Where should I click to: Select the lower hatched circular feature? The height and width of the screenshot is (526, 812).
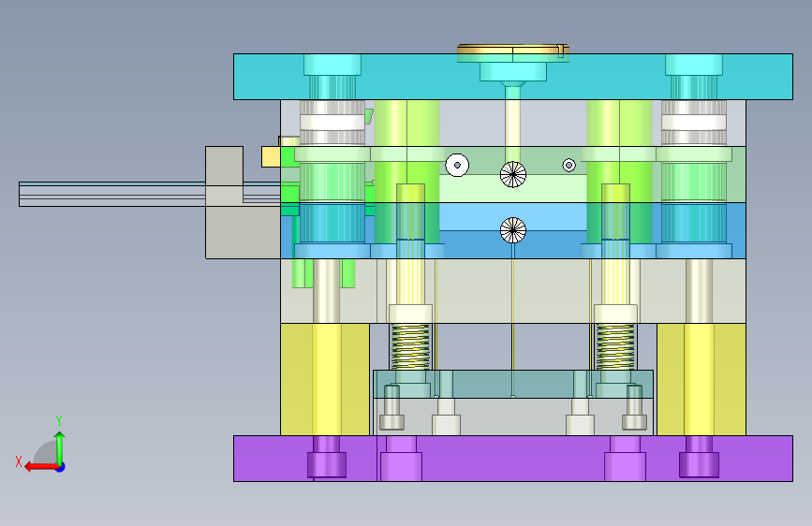[513, 230]
